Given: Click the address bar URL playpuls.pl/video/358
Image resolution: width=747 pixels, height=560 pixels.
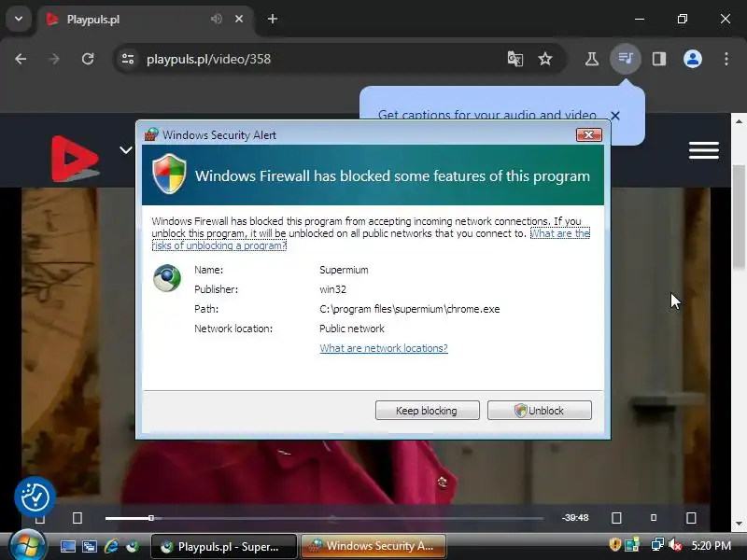Looking at the screenshot, I should [208, 59].
